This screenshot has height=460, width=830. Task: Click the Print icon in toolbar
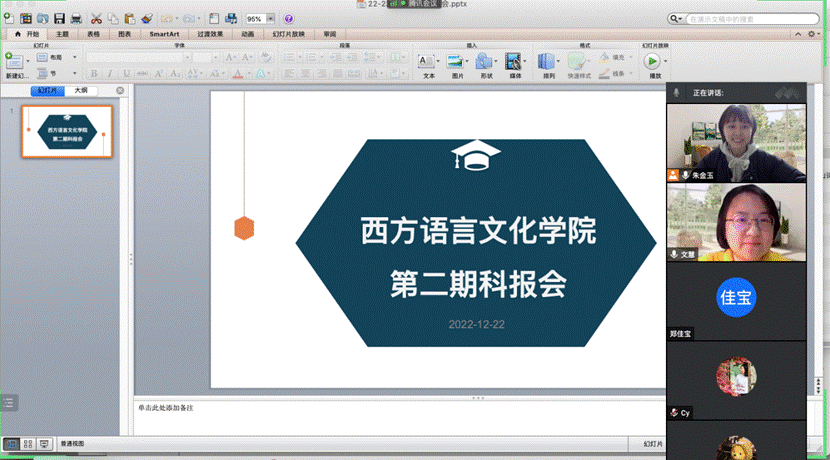76,18
